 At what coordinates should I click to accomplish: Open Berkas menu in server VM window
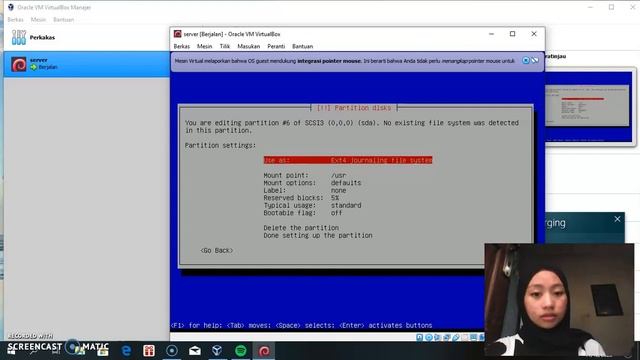(x=182, y=46)
